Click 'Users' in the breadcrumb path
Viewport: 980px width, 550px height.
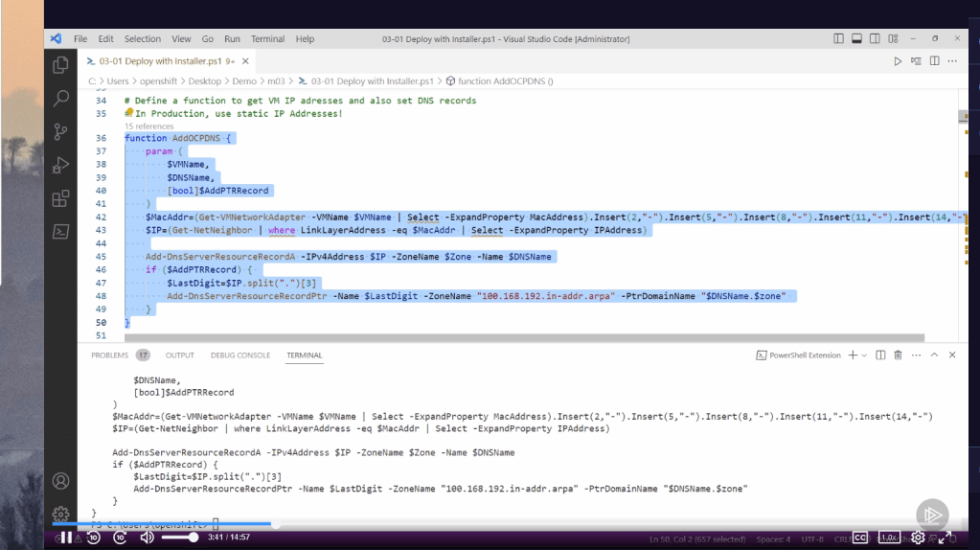pyautogui.click(x=118, y=81)
